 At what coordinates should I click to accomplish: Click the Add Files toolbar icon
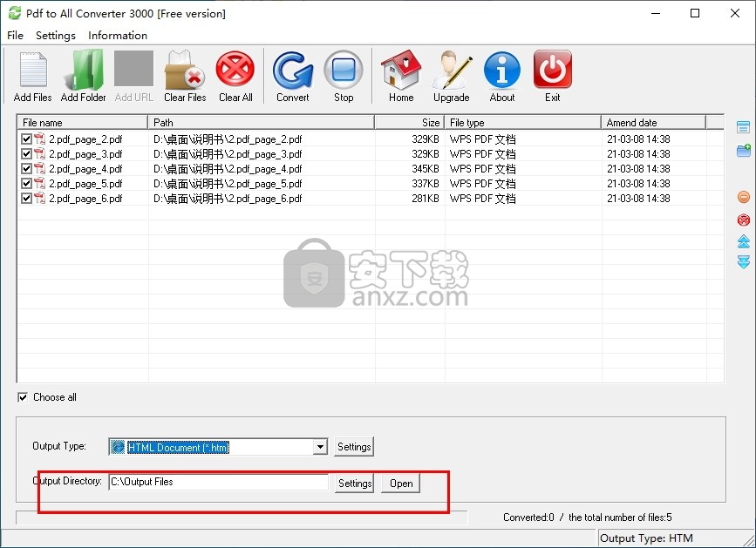(x=33, y=71)
